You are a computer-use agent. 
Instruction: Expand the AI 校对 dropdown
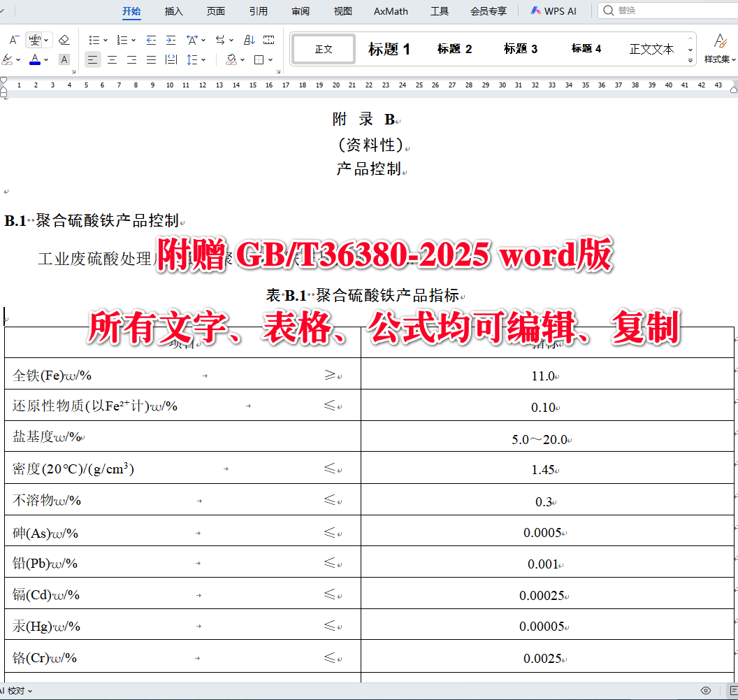31,692
